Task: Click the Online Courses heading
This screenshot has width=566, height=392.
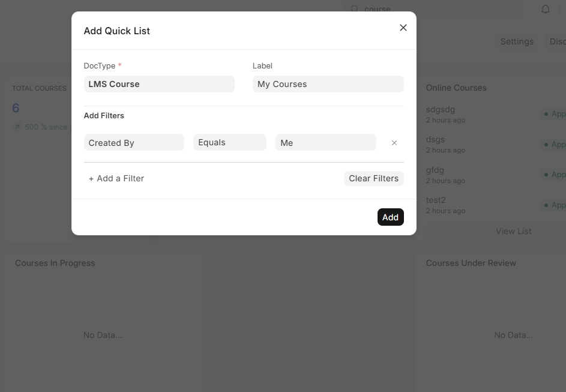Action: 456,88
